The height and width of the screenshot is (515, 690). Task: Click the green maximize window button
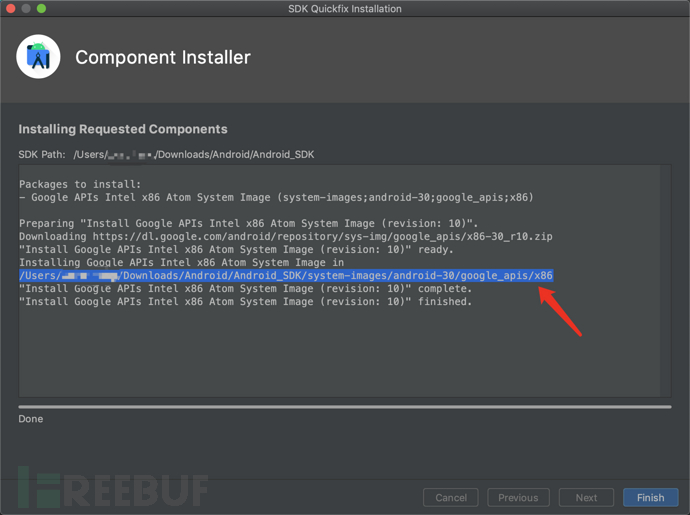pyautogui.click(x=42, y=9)
